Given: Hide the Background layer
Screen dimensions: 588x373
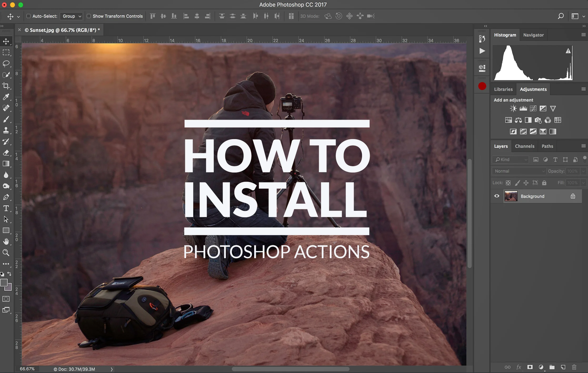Looking at the screenshot, I should [x=497, y=196].
